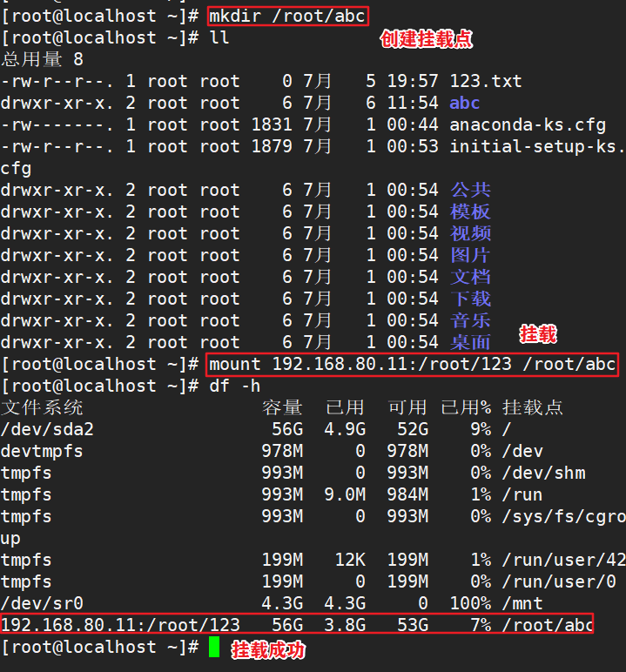Click the 容量 column header
Viewport: 626px width, 672px height.
click(282, 407)
